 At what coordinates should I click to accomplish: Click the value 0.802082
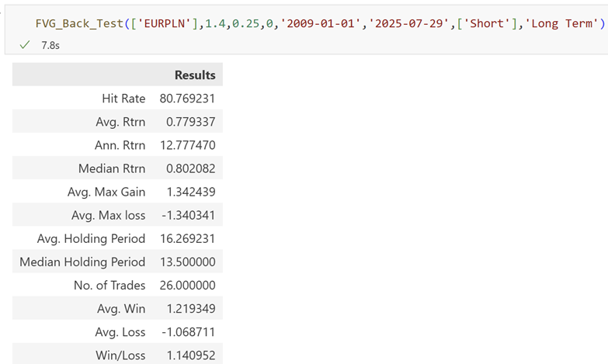pos(191,168)
